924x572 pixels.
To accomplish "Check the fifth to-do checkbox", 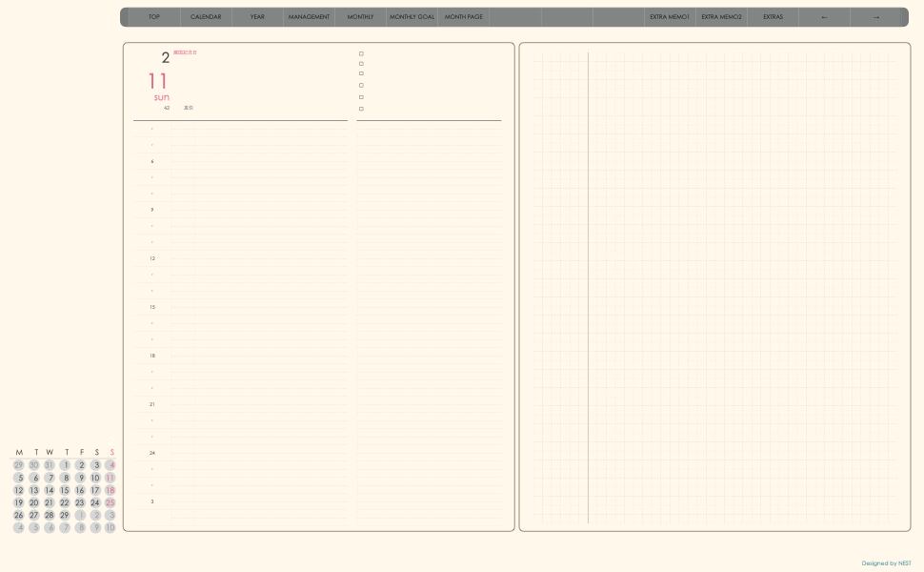I will (361, 97).
